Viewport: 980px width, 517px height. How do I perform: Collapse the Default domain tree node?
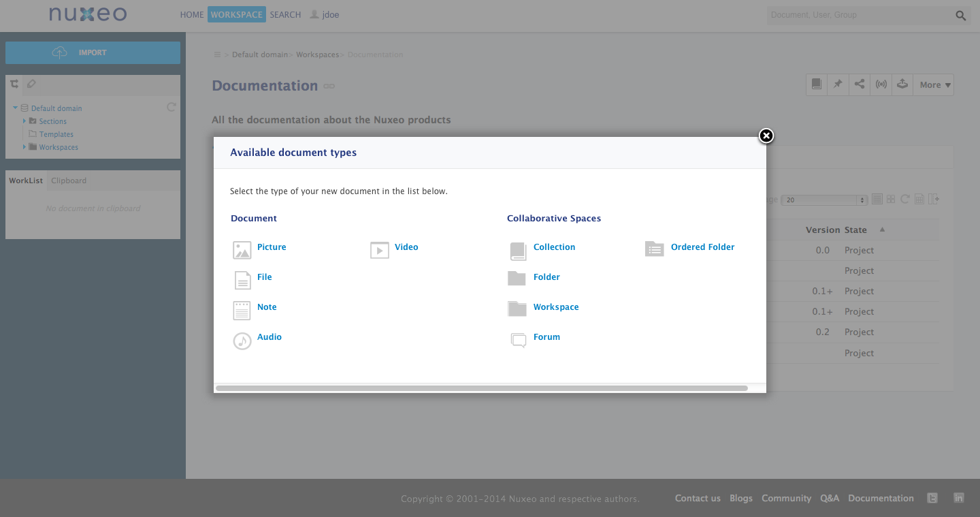(x=16, y=108)
